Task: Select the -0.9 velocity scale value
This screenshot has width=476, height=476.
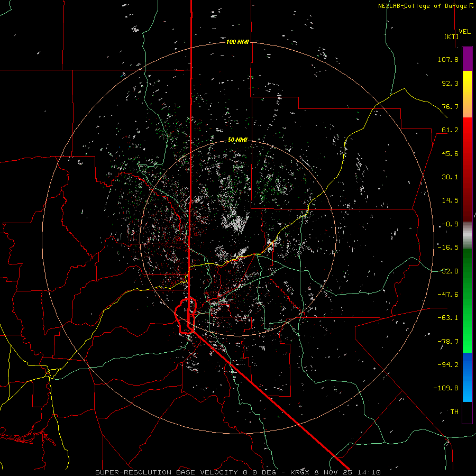Action: [450, 224]
